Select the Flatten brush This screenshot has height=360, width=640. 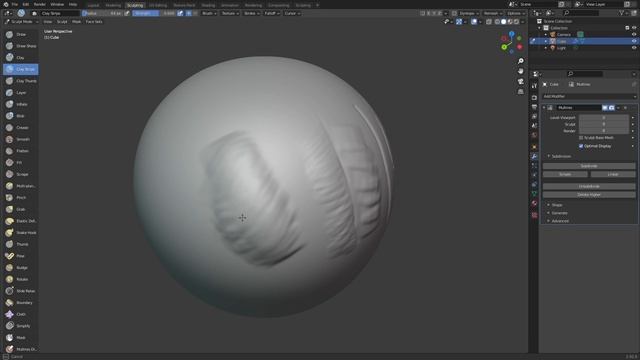[x=20, y=151]
